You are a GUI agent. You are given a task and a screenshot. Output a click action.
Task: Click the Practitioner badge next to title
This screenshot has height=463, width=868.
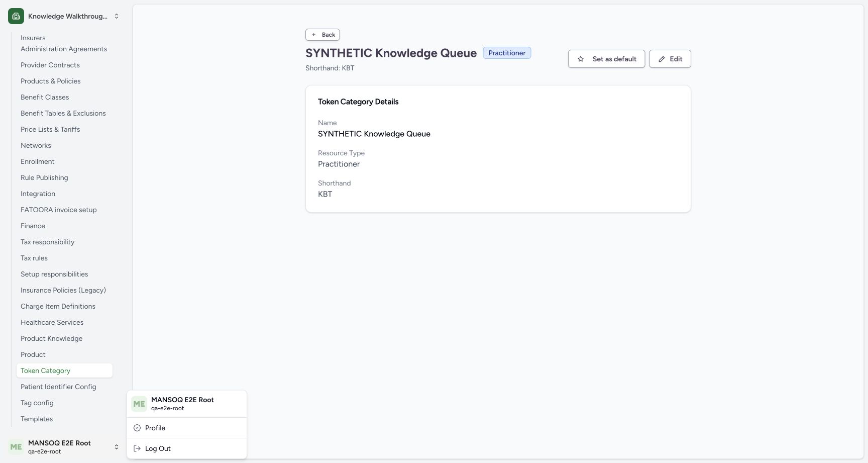point(507,53)
